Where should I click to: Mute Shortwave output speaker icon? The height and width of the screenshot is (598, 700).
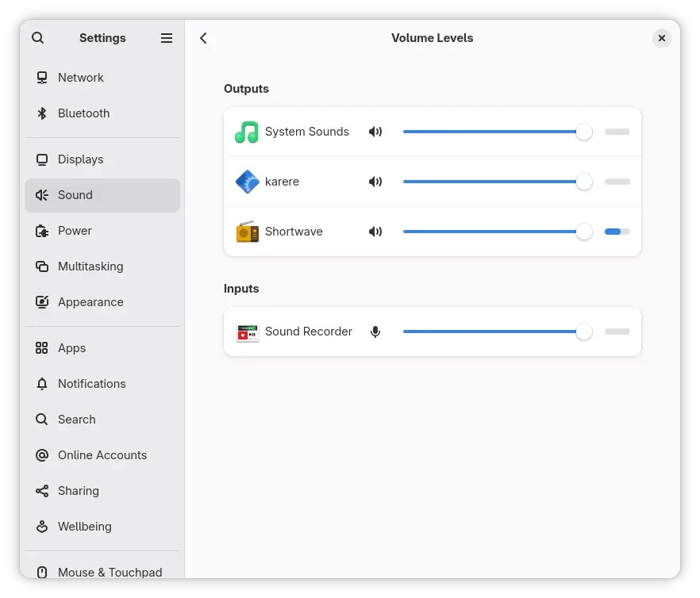pos(375,232)
